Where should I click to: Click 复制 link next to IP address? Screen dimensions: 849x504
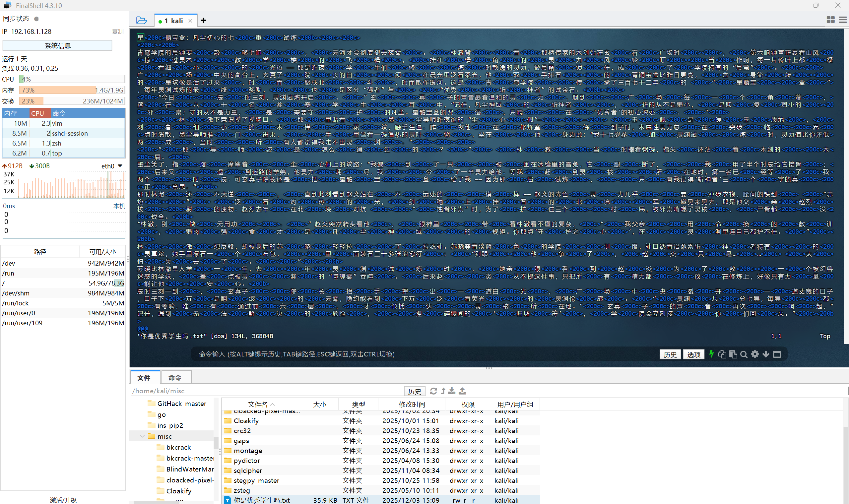click(117, 31)
